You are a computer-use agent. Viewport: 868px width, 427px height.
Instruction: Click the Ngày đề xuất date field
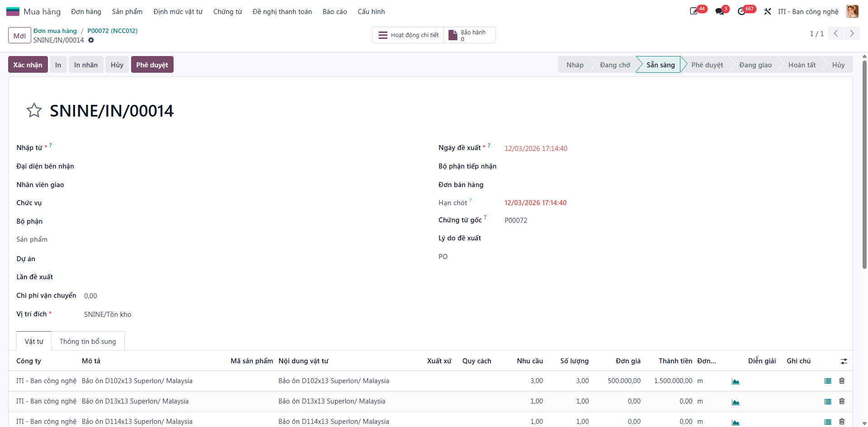click(536, 148)
